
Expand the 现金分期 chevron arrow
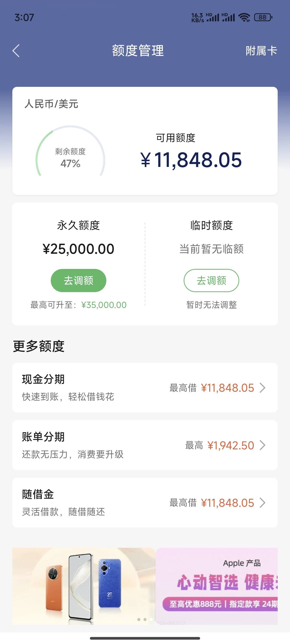[x=262, y=388]
